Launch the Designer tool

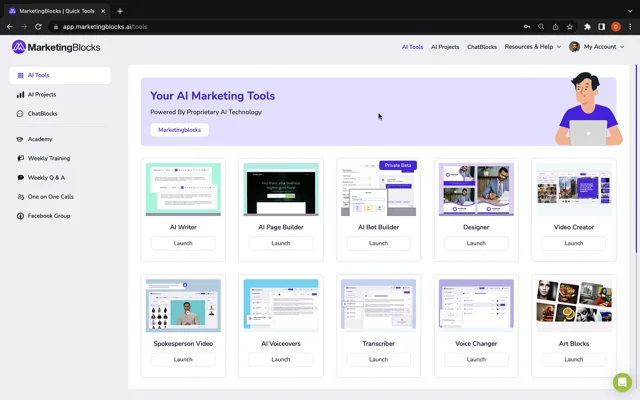pos(476,243)
